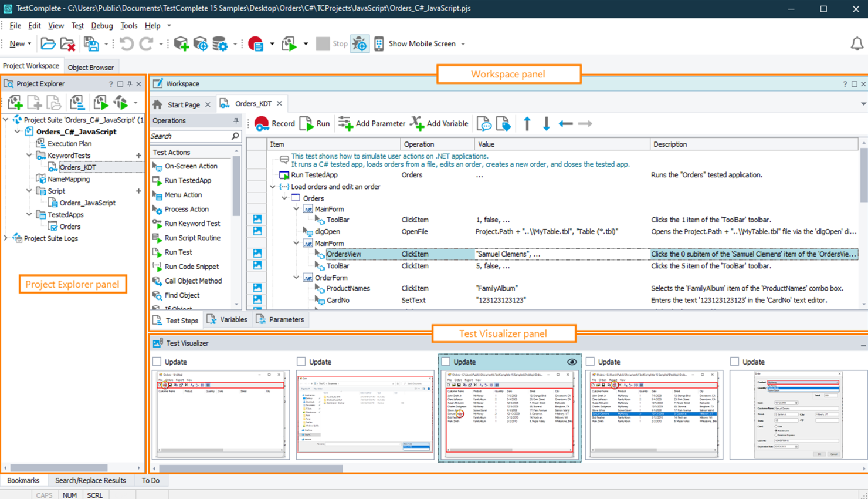Click the main toolbar's run icon with green arrow

pos(289,44)
